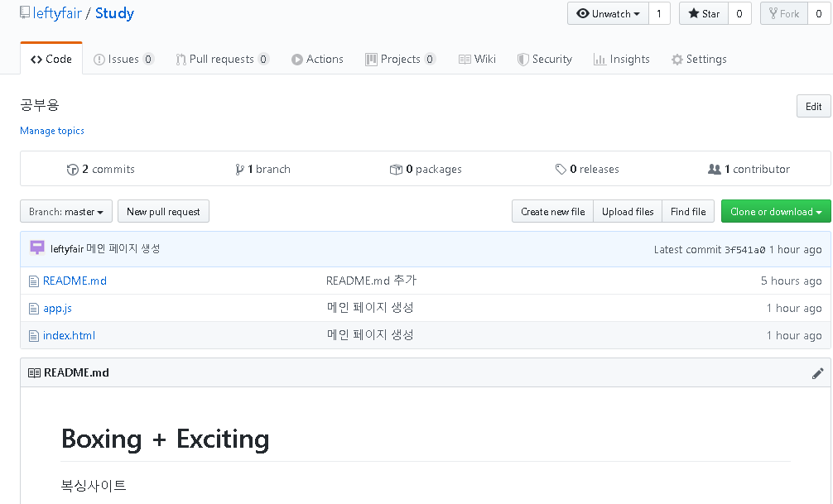
Task: Click the book icon in the README.md header
Action: pos(34,372)
